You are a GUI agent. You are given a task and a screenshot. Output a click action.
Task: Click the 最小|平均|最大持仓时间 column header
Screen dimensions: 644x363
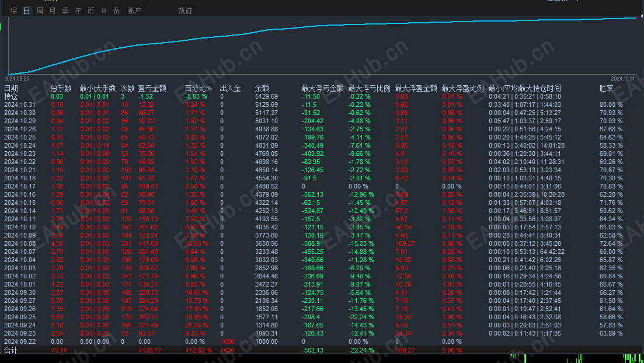524,88
